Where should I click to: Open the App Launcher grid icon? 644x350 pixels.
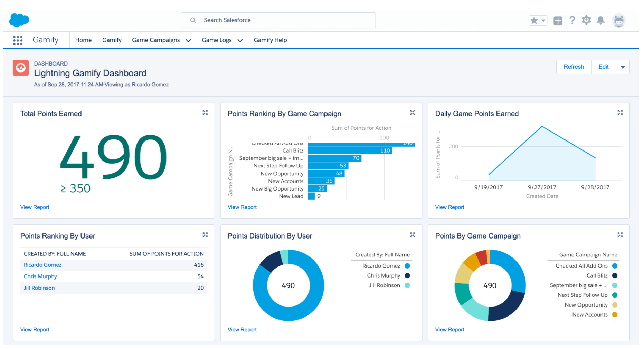tap(18, 40)
